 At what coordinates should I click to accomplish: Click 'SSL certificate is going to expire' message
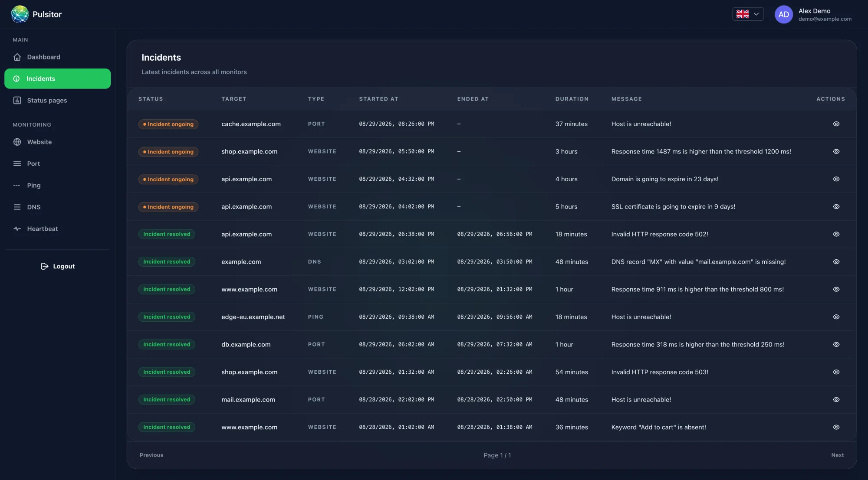tap(673, 207)
